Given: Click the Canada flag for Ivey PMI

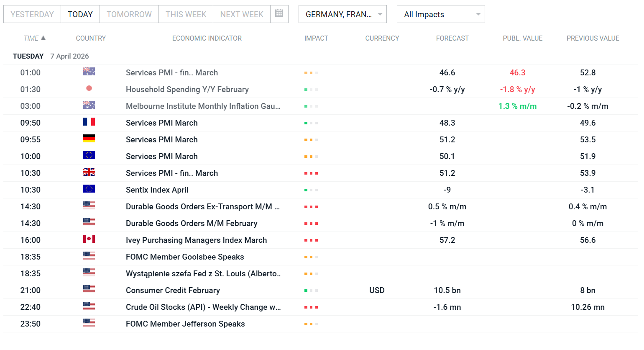Looking at the screenshot, I should coord(89,239).
